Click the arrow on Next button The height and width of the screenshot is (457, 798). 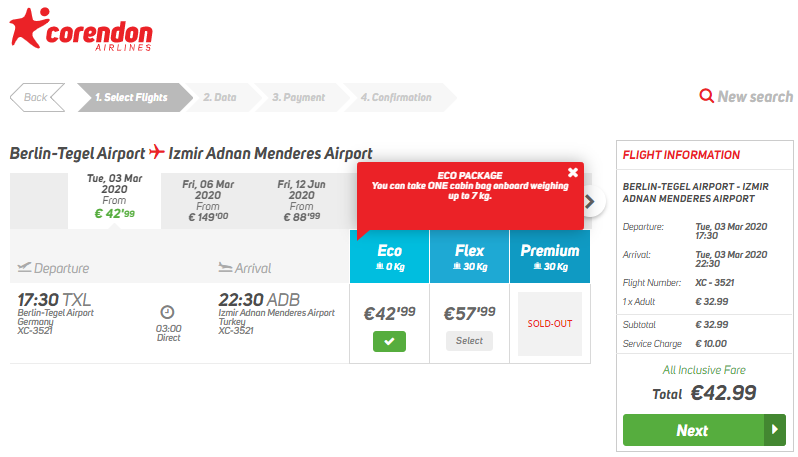pos(775,430)
